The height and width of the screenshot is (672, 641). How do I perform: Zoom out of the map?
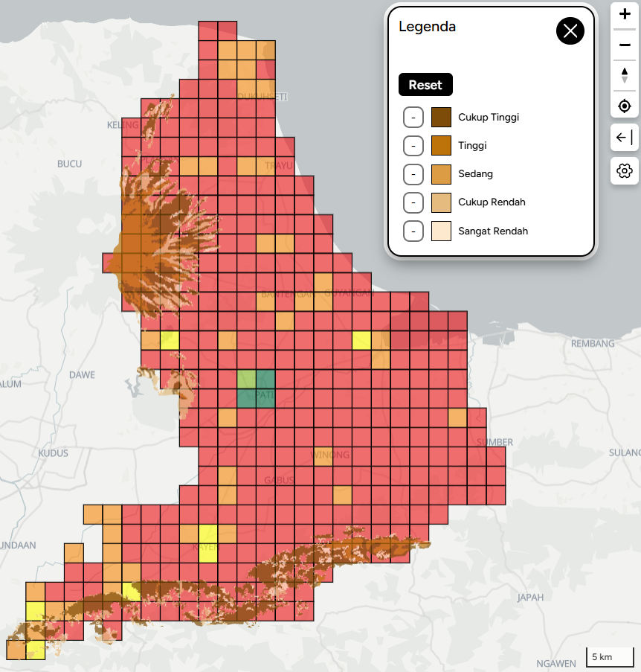[x=625, y=45]
